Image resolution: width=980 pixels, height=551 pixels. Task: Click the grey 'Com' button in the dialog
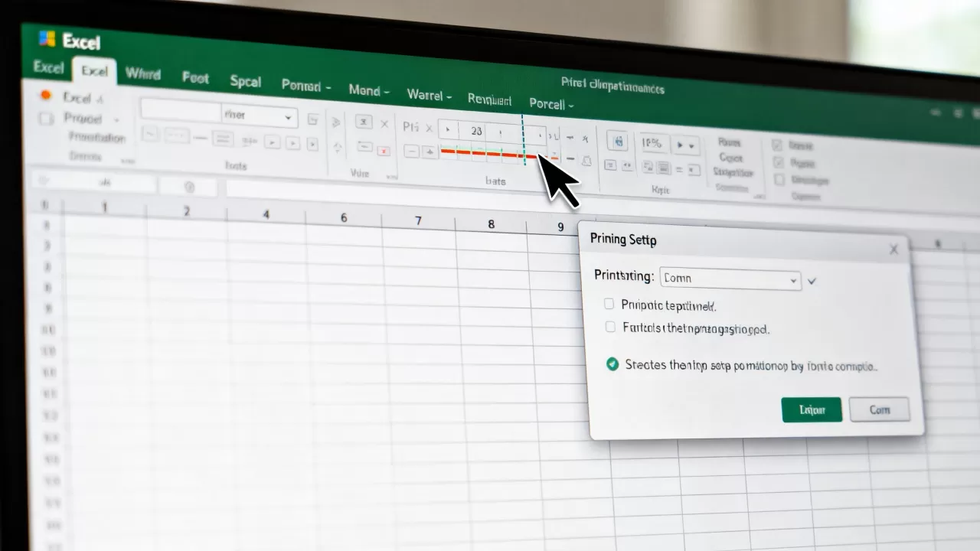point(880,409)
